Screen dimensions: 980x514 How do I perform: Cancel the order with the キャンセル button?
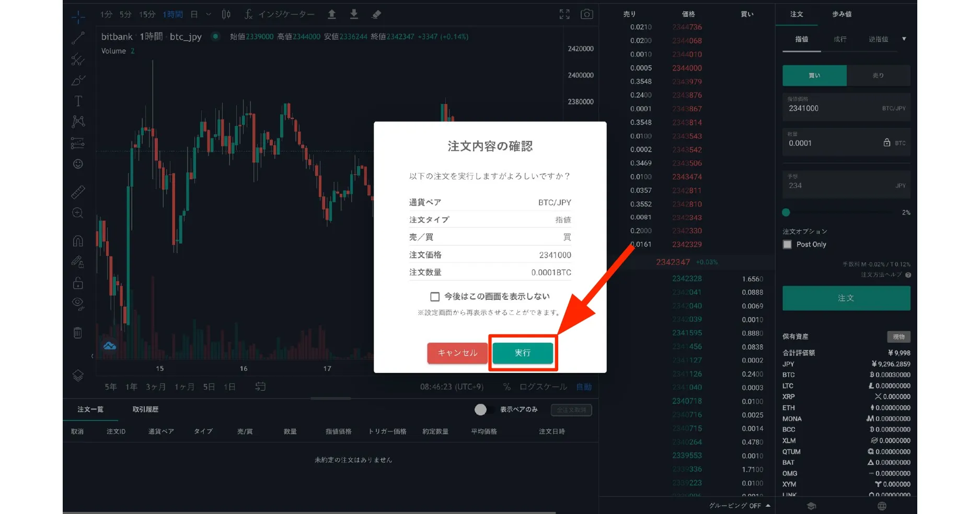(457, 353)
